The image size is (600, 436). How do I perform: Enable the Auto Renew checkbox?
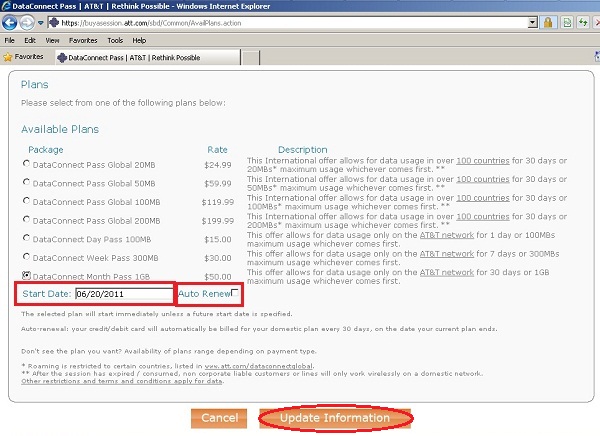point(235,292)
